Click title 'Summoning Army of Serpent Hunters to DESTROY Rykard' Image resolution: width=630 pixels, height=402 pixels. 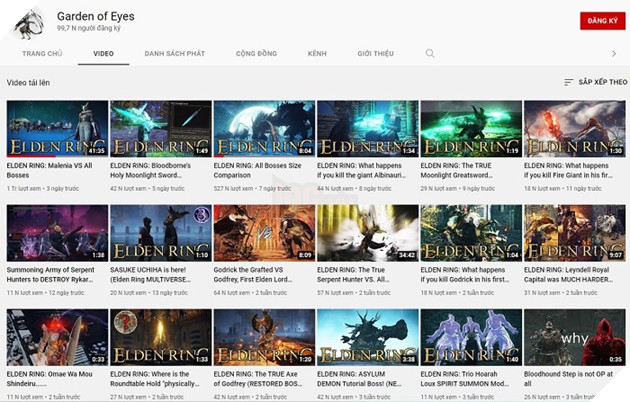point(51,275)
